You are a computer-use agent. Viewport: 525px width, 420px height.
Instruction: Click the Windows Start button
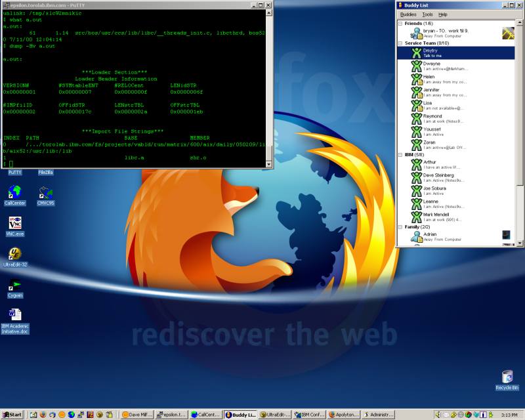coord(12,415)
